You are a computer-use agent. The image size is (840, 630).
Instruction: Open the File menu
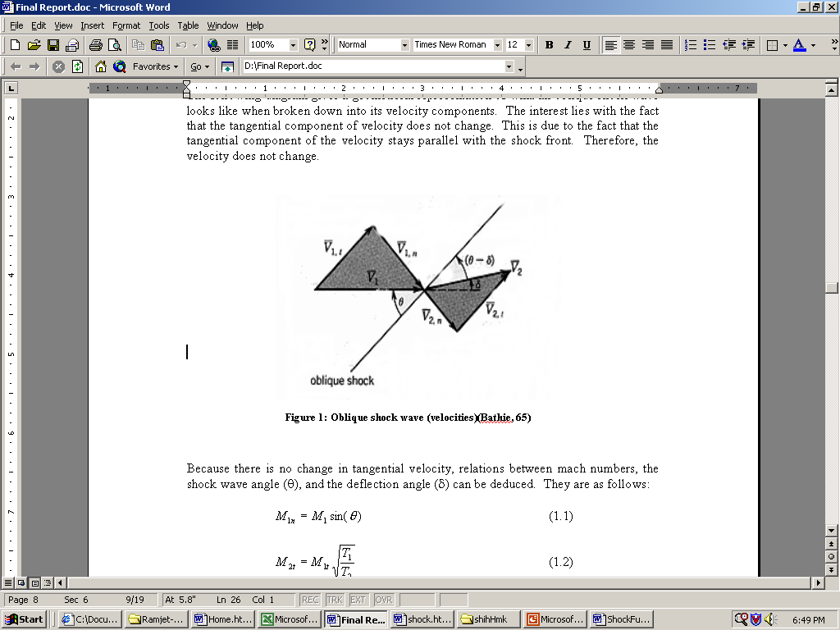(16, 25)
